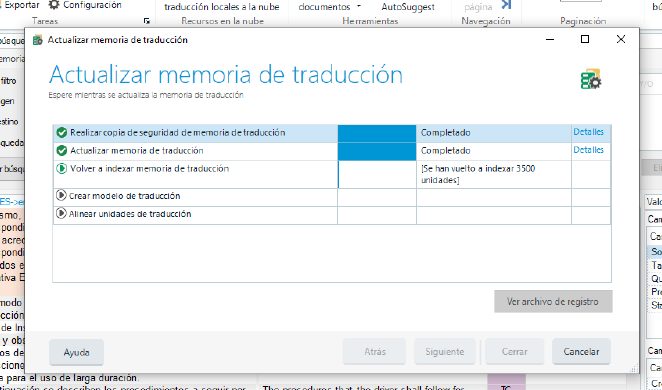Click the dialog resize grip corner
The width and height of the screenshot is (662, 390).
(634, 368)
